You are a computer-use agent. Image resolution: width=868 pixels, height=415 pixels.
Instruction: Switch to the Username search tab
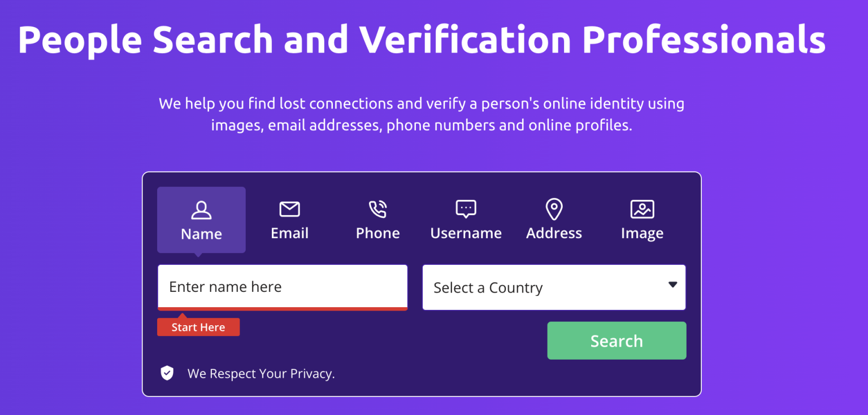[x=466, y=220]
